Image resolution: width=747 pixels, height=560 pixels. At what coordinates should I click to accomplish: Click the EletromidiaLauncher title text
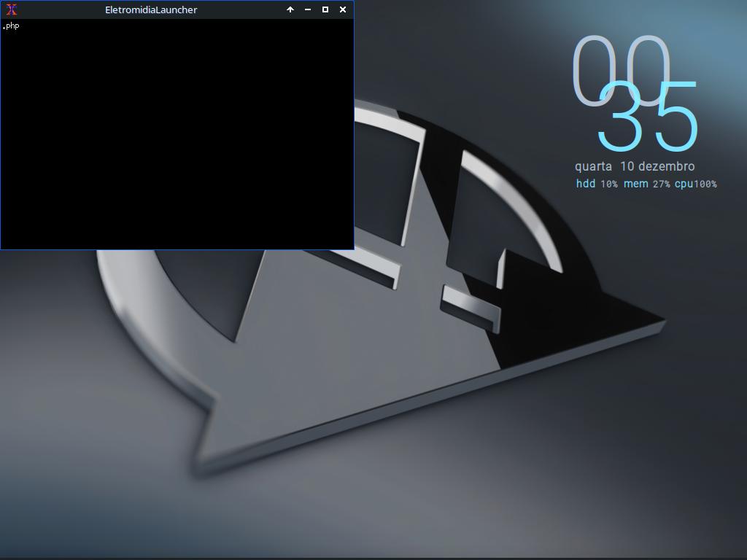151,9
